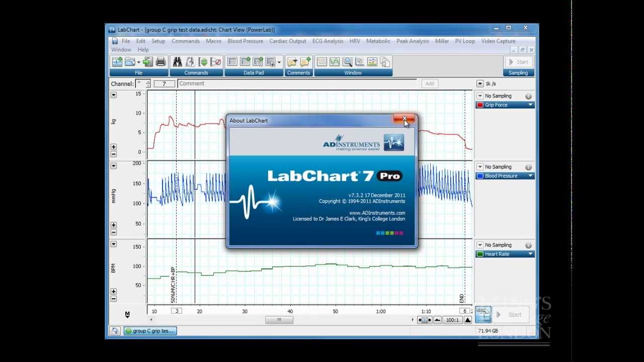Click the Find binoculars icon
This screenshot has height=362, width=644.
(177, 62)
